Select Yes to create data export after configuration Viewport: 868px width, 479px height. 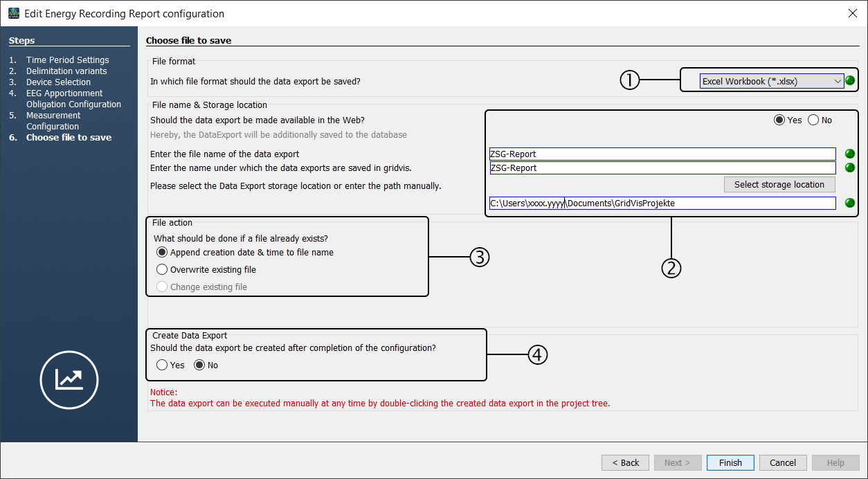coord(162,365)
